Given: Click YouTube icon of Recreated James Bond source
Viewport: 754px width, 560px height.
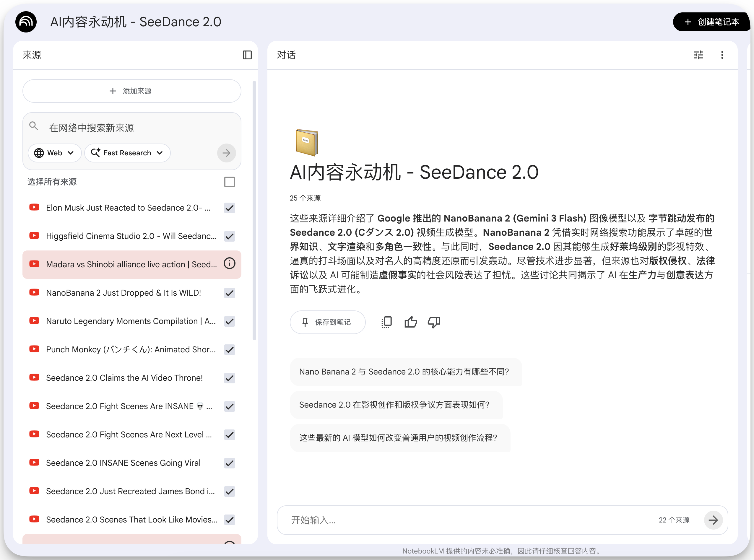Looking at the screenshot, I should click(34, 491).
